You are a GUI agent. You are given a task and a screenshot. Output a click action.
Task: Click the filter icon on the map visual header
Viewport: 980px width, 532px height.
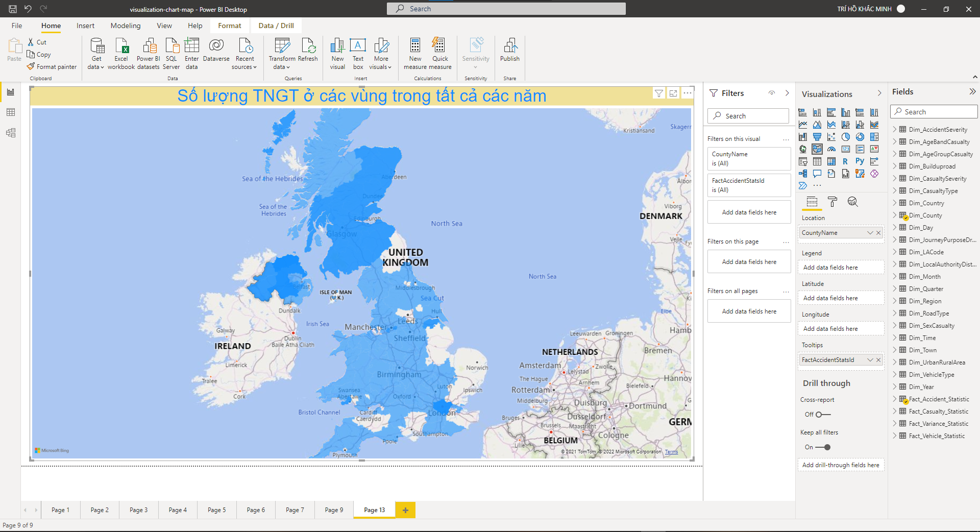click(x=659, y=93)
